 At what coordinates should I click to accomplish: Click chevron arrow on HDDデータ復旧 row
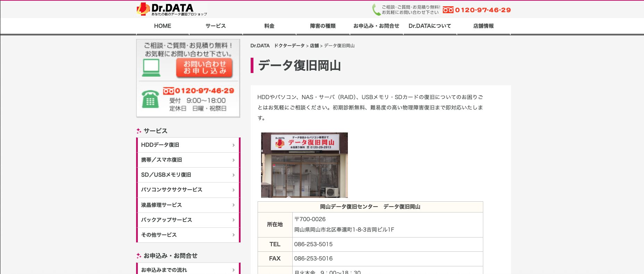tap(234, 145)
